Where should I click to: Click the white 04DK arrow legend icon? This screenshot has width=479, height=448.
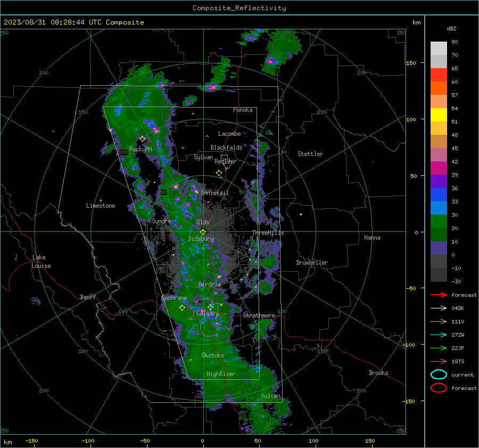[x=439, y=308]
